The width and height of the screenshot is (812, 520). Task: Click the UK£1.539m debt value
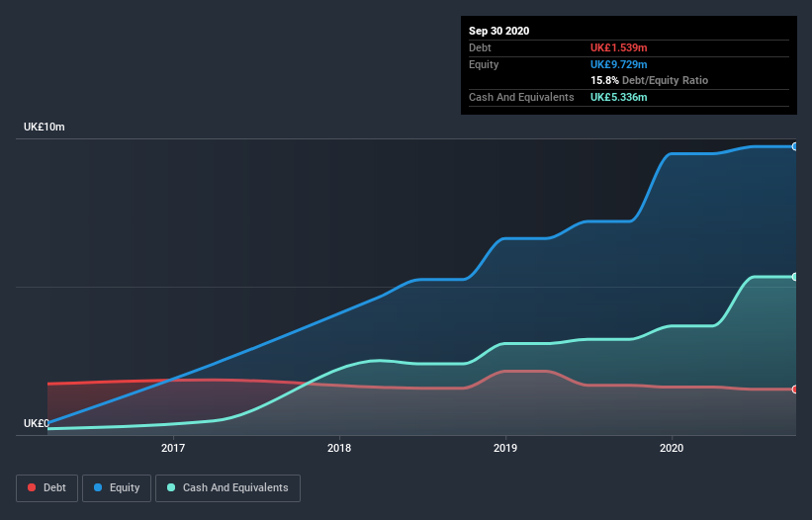619,47
